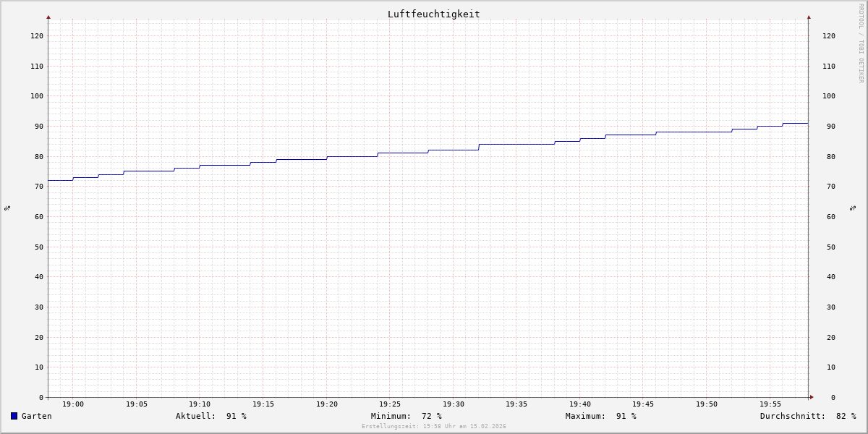Click the 19:55 x-axis time label
This screenshot has height=434, width=868.
pos(770,404)
